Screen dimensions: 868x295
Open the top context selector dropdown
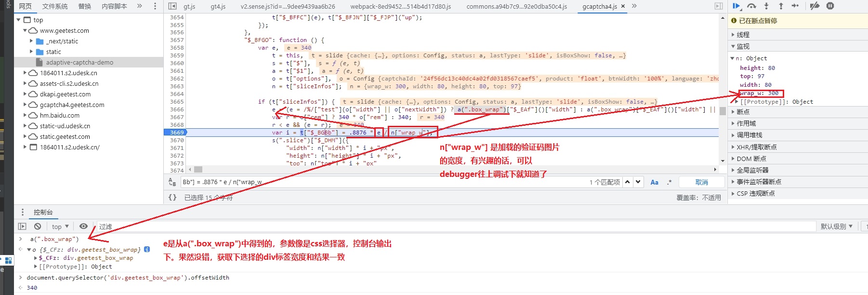[60, 226]
